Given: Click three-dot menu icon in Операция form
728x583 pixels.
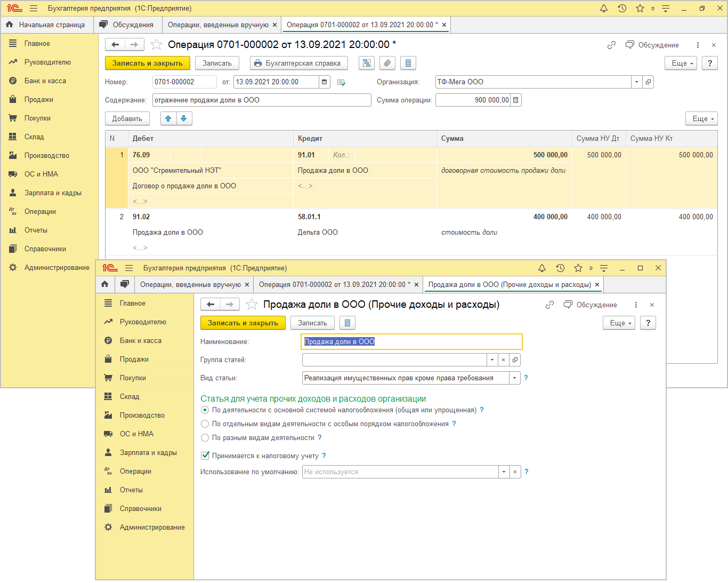Looking at the screenshot, I should (x=698, y=45).
